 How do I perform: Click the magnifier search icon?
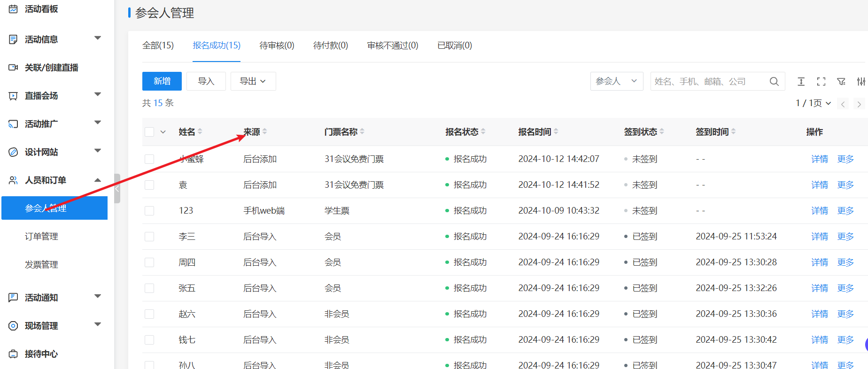point(774,81)
